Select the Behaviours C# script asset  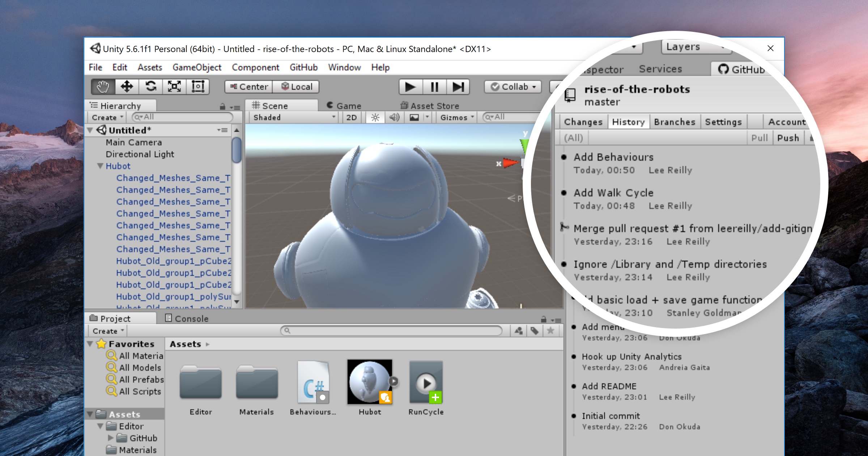pos(313,388)
